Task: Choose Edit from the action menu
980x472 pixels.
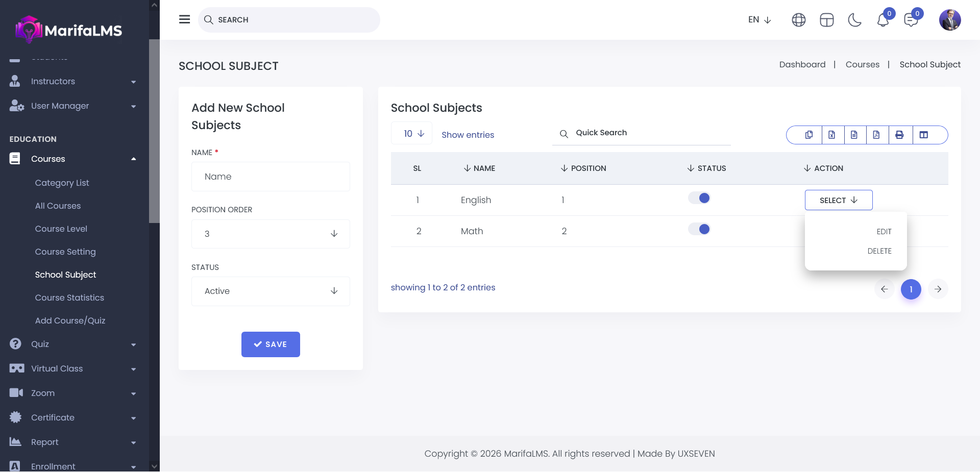Action: point(884,232)
